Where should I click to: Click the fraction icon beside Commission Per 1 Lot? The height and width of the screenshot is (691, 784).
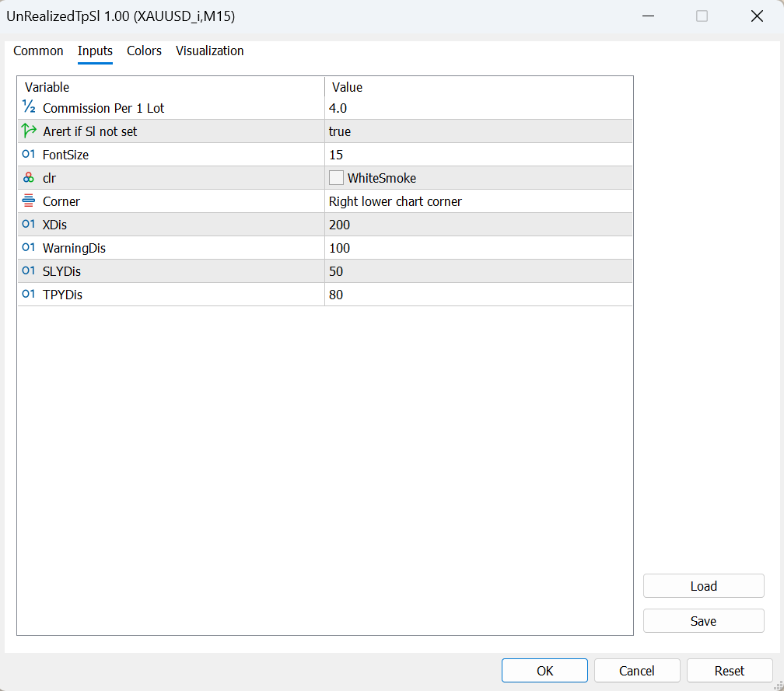pos(29,106)
